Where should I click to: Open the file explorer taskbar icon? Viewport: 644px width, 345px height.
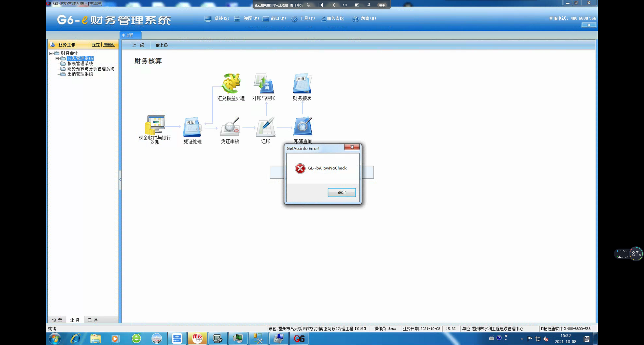[x=96, y=338]
